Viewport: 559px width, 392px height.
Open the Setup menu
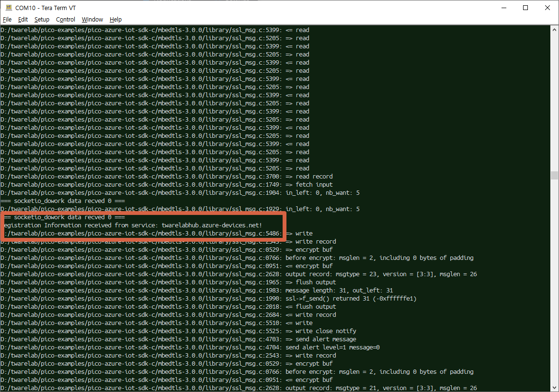pos(42,20)
